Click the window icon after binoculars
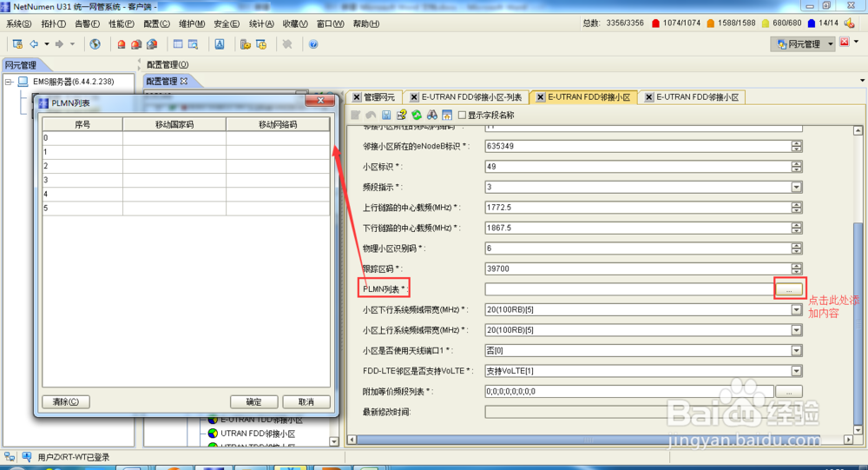The width and height of the screenshot is (868, 470). 447,115
